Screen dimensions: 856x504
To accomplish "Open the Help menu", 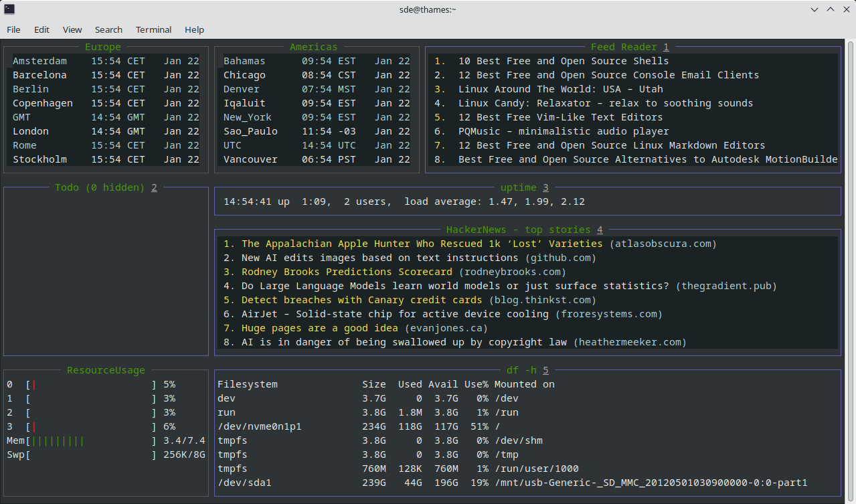I will pos(194,29).
